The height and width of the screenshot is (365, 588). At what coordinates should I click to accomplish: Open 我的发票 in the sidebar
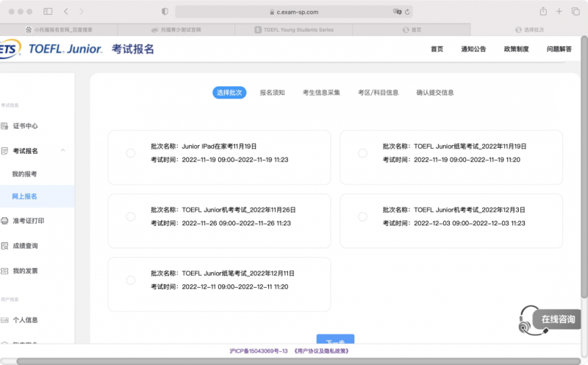pos(26,271)
